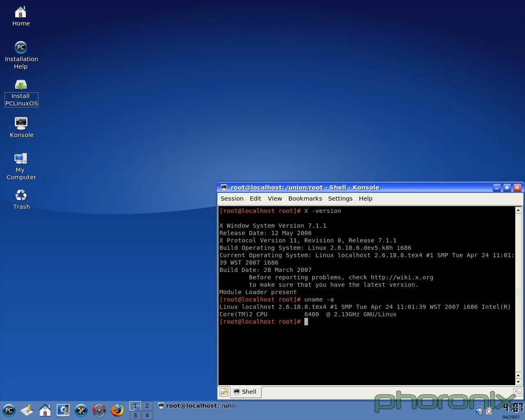This screenshot has width=525, height=420.
Task: Click the 'Module Loader present' line
Action: pos(258,292)
